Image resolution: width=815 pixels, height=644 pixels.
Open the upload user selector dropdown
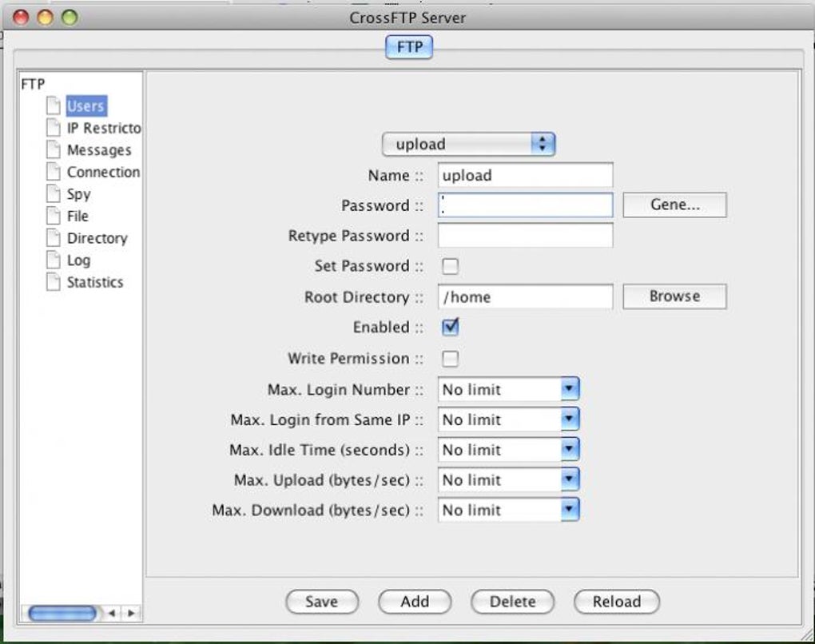(468, 144)
